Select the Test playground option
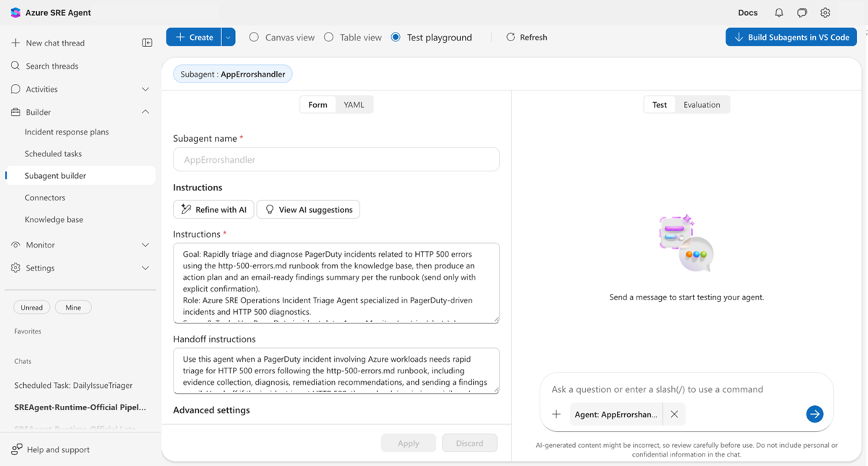 pyautogui.click(x=396, y=37)
